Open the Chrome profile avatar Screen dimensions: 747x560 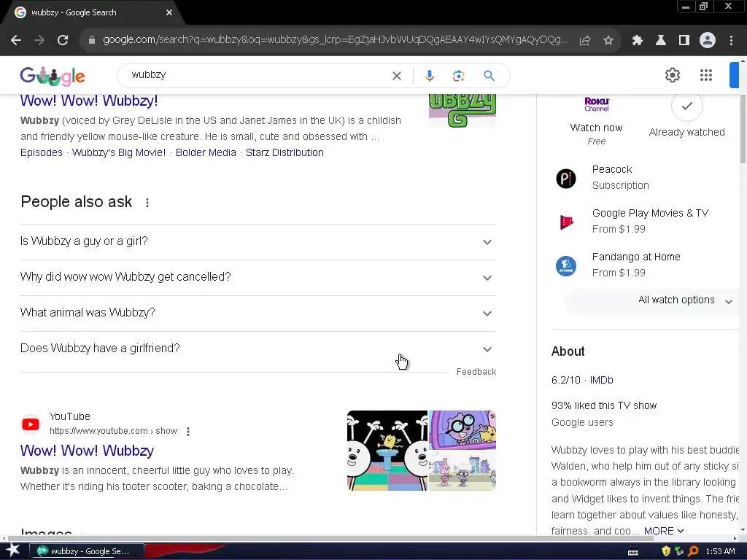708,41
